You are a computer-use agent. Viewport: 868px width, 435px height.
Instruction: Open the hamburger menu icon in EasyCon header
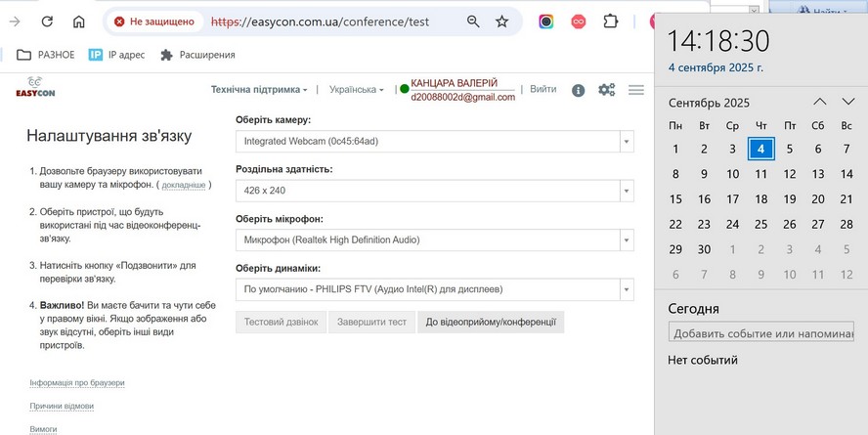(636, 90)
